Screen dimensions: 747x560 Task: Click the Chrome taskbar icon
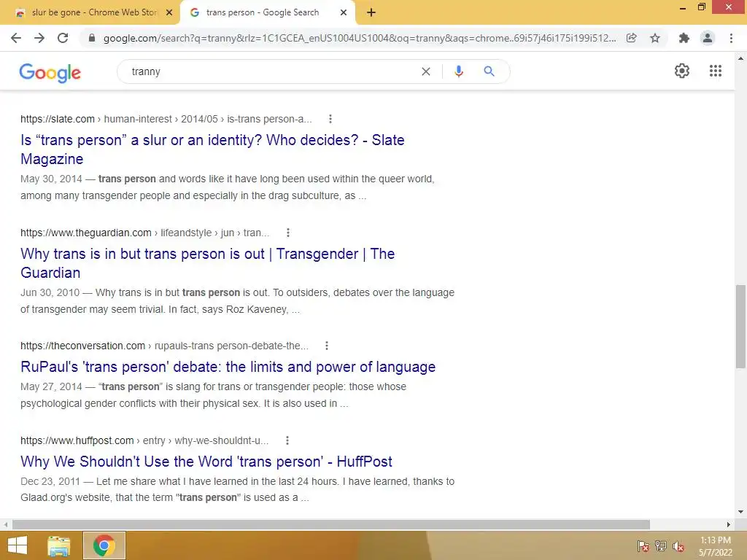click(x=104, y=545)
